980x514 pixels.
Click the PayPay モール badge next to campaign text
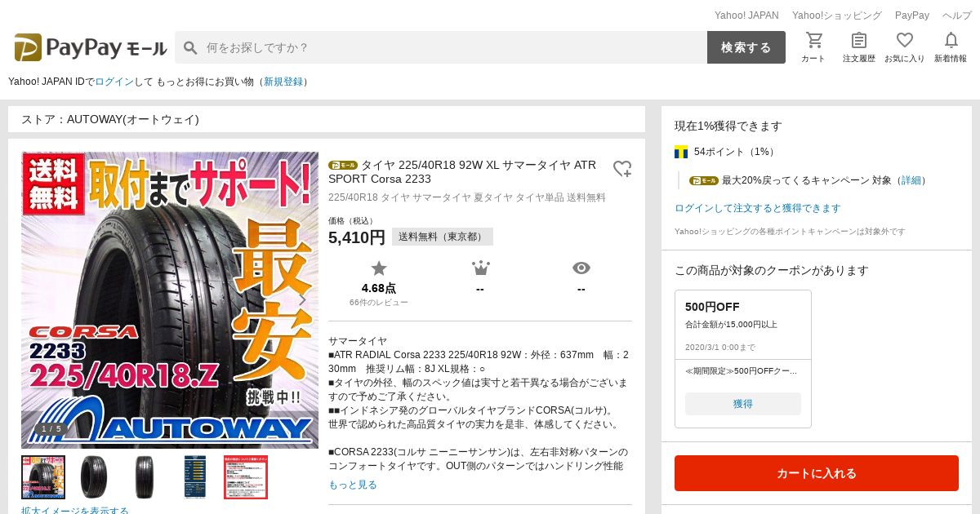[704, 180]
